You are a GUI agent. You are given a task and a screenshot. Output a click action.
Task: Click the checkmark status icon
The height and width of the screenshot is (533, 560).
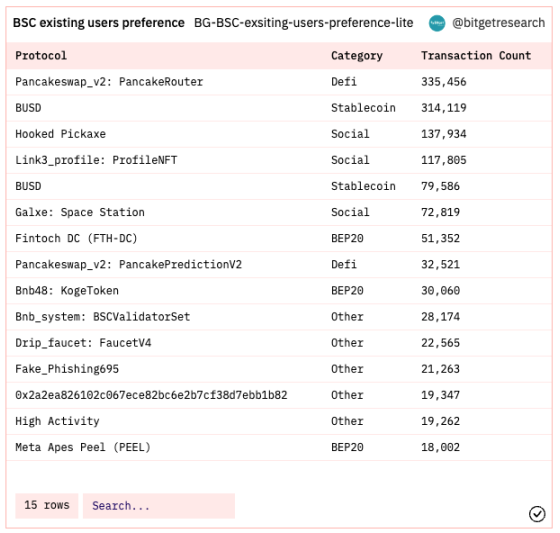coord(537,514)
